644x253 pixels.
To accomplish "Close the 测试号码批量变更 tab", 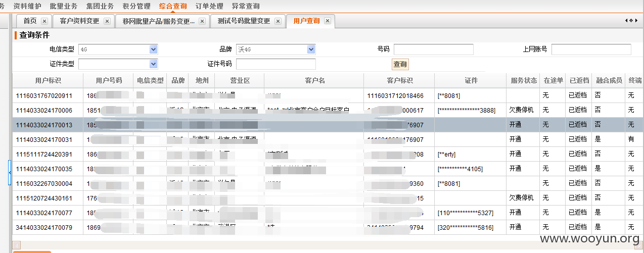I will [x=278, y=21].
